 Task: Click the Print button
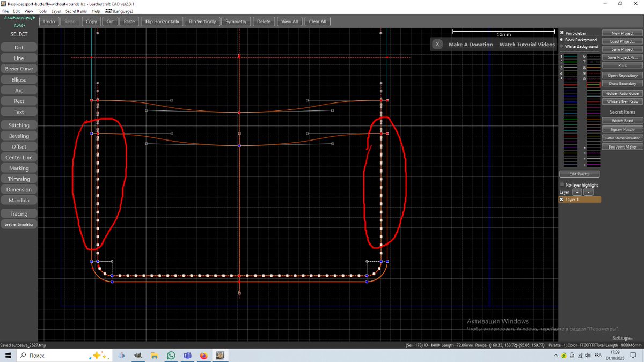623,65
